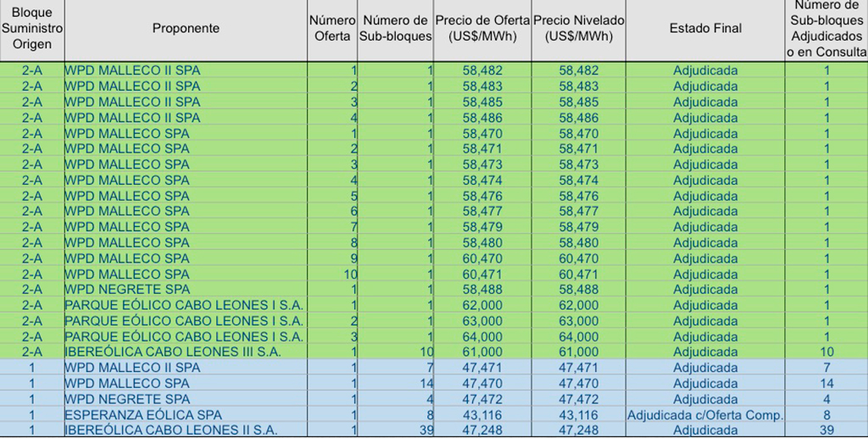
Task: Select the Proponente column header
Action: [x=186, y=28]
